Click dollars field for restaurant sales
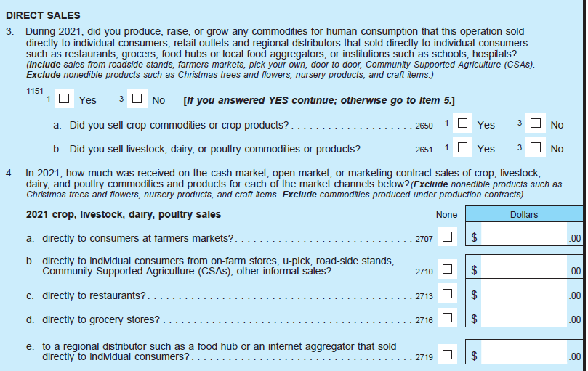588x371 pixels. click(x=523, y=294)
